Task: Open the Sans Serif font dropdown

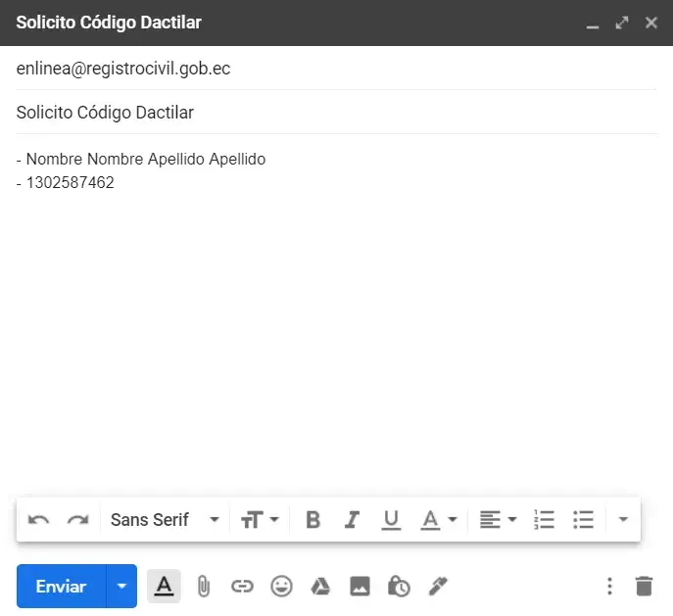Action: [164, 520]
